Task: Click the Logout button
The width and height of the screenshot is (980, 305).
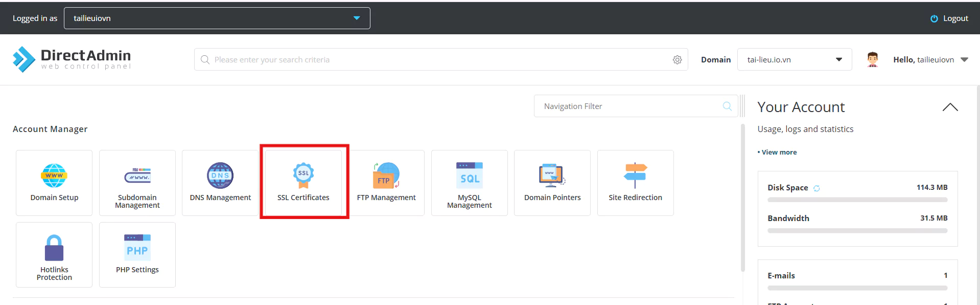Action: pyautogui.click(x=949, y=18)
